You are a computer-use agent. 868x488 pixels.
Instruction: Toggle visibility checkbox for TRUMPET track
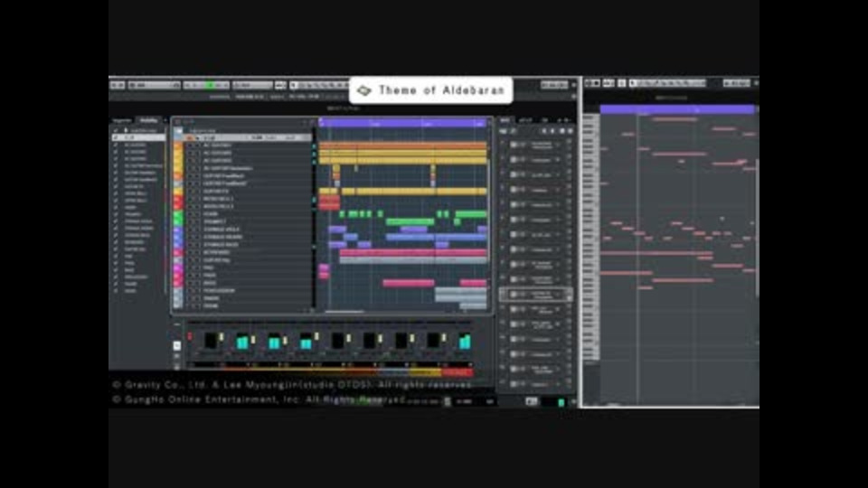(x=116, y=214)
